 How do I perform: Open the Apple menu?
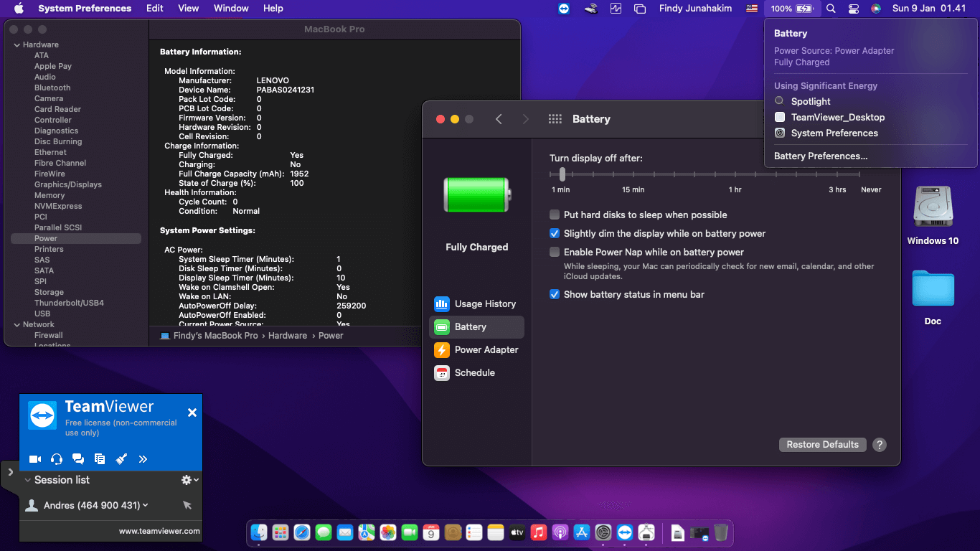pos(19,9)
